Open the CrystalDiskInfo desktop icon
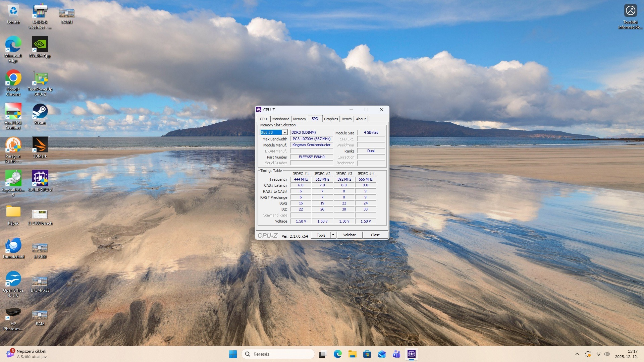Viewport: 644px width, 362px height. [13, 178]
